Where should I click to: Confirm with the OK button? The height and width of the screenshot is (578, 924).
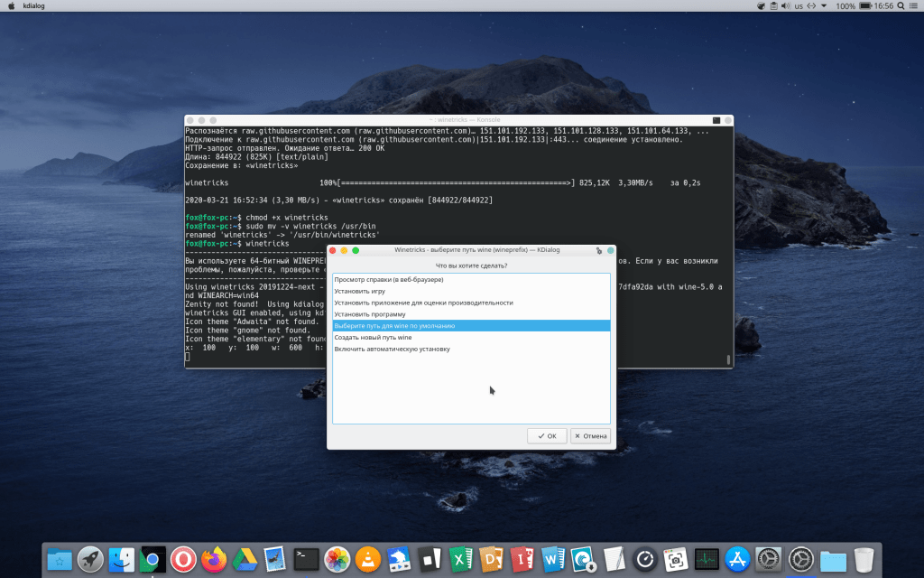point(547,436)
